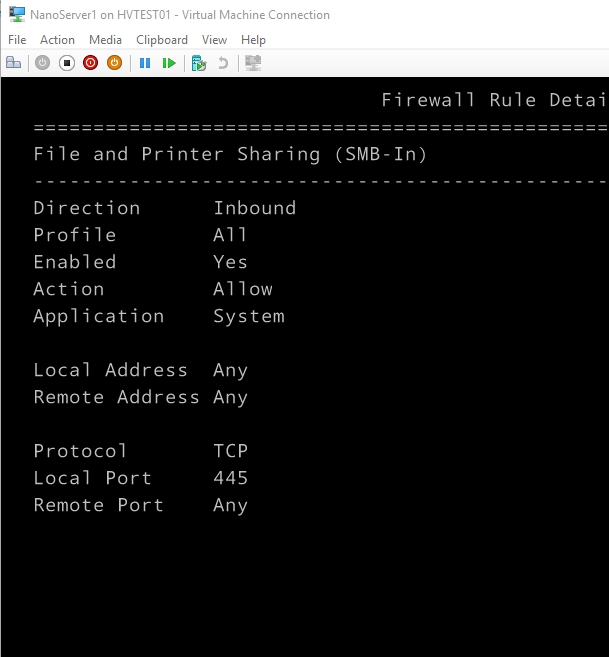Open the File menu
This screenshot has width=609, height=657.
[17, 40]
